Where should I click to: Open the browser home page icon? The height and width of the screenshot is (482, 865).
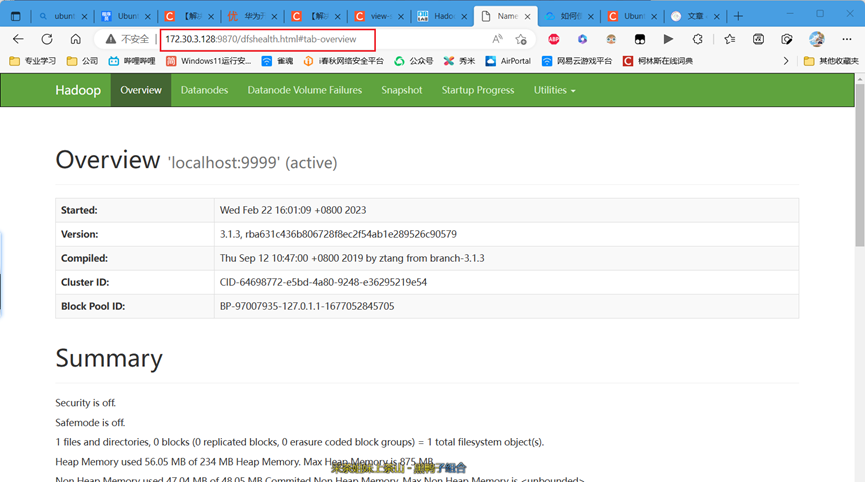(x=76, y=39)
